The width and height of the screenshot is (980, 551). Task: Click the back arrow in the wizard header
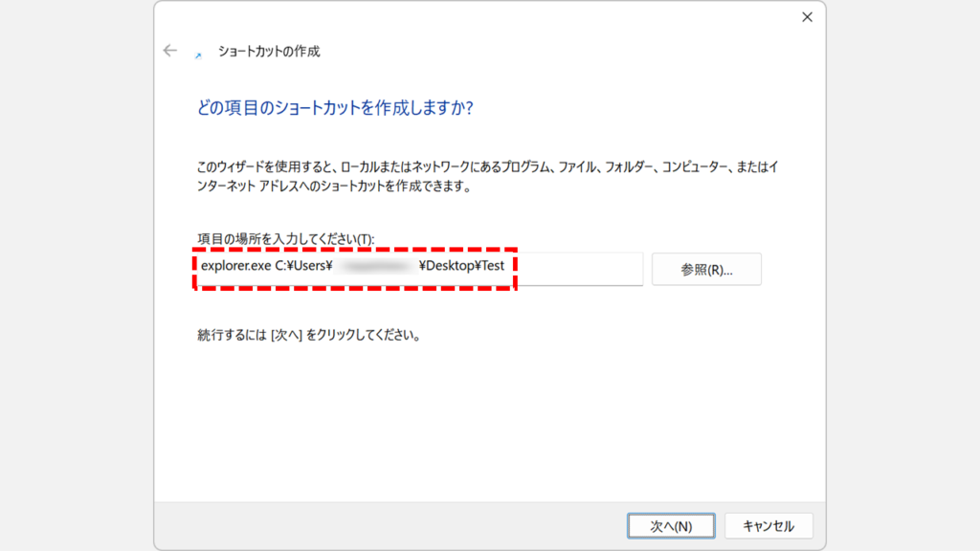(170, 51)
